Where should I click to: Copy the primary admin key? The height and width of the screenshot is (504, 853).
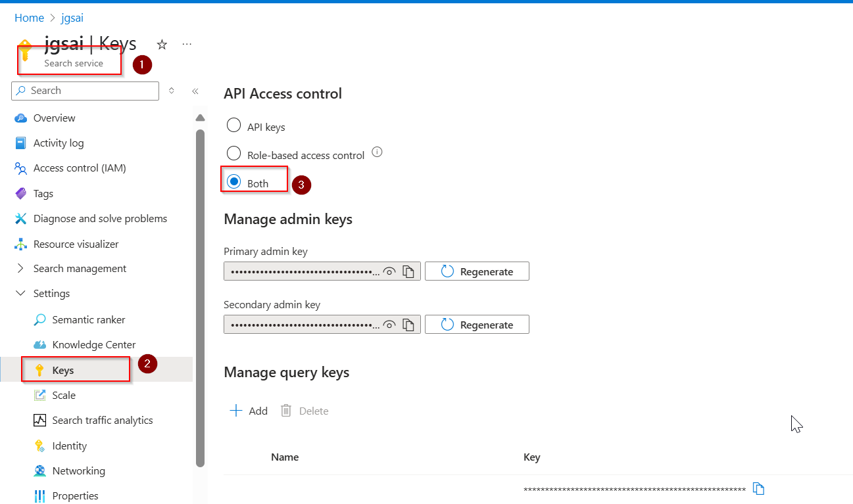click(x=408, y=271)
